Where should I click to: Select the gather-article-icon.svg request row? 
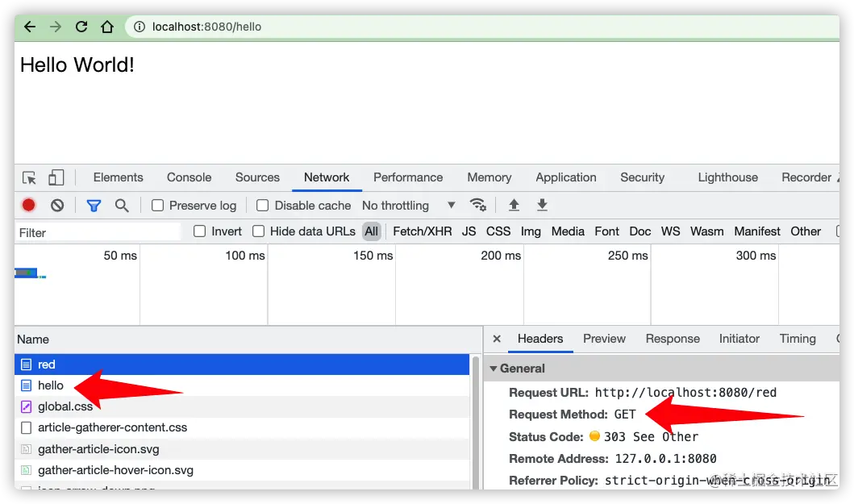[242, 449]
